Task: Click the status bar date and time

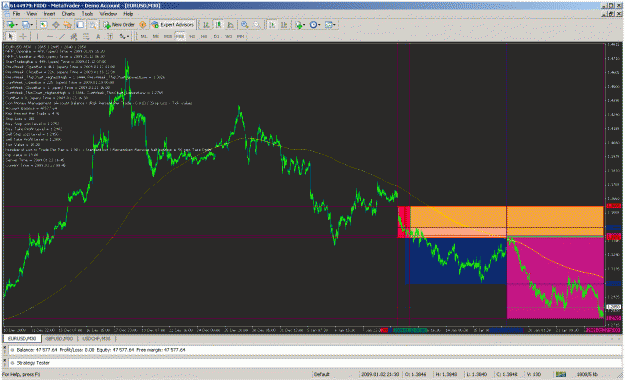Action: click(x=380, y=374)
